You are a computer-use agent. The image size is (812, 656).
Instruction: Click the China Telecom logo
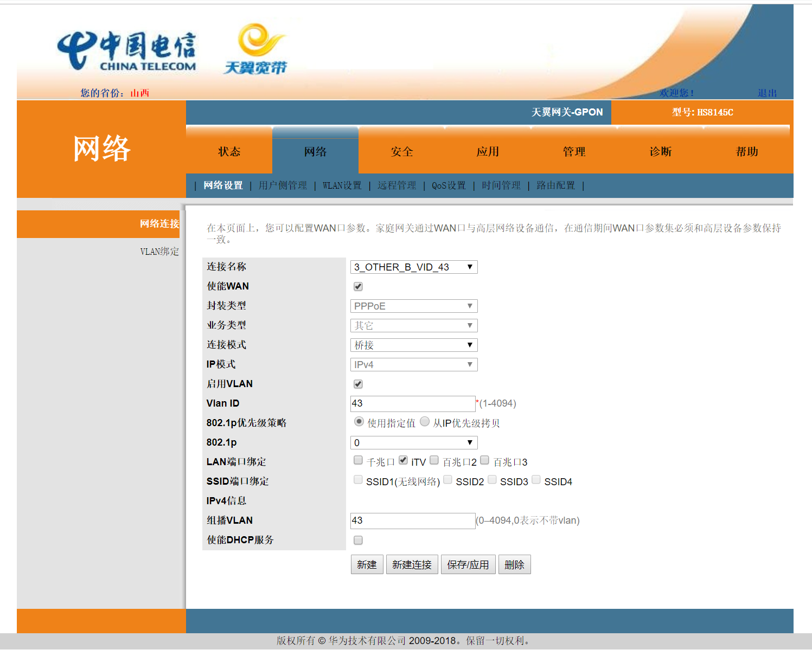click(126, 52)
